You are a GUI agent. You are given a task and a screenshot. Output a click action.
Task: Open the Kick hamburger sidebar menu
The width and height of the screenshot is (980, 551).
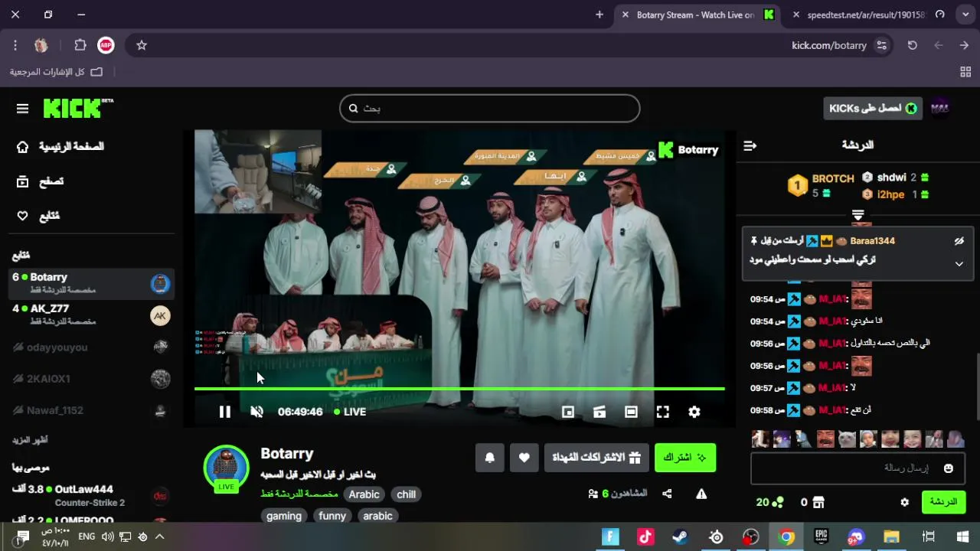click(x=22, y=109)
